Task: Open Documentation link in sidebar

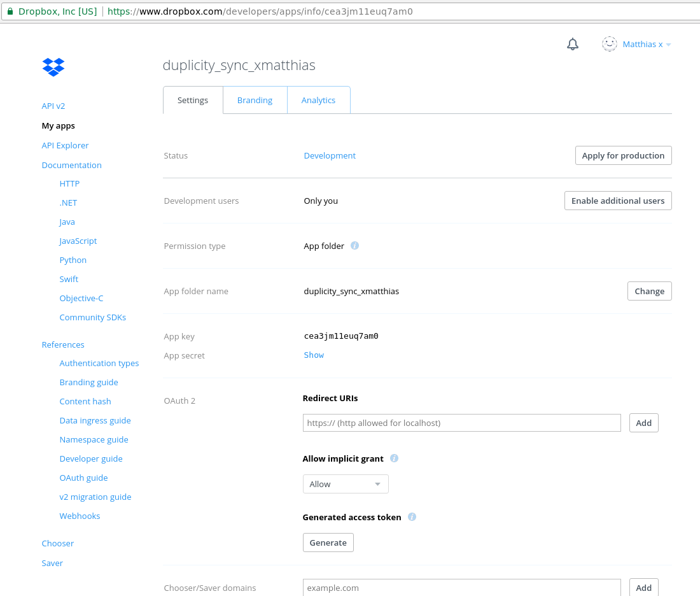Action: tap(71, 165)
